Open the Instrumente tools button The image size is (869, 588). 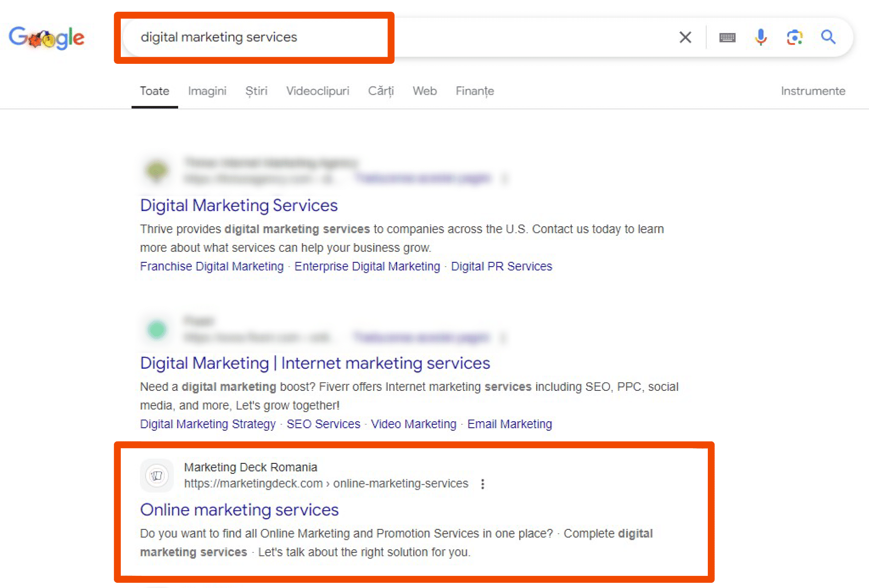(813, 91)
